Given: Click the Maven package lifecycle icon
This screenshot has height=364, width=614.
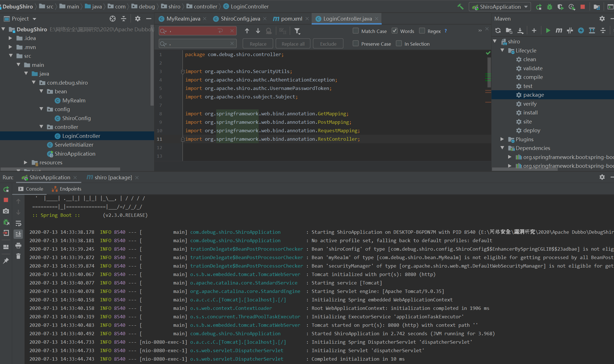Looking at the screenshot, I should point(519,95).
